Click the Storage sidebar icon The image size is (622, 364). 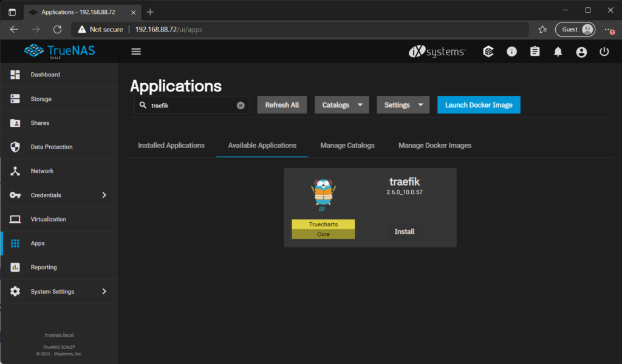click(15, 99)
